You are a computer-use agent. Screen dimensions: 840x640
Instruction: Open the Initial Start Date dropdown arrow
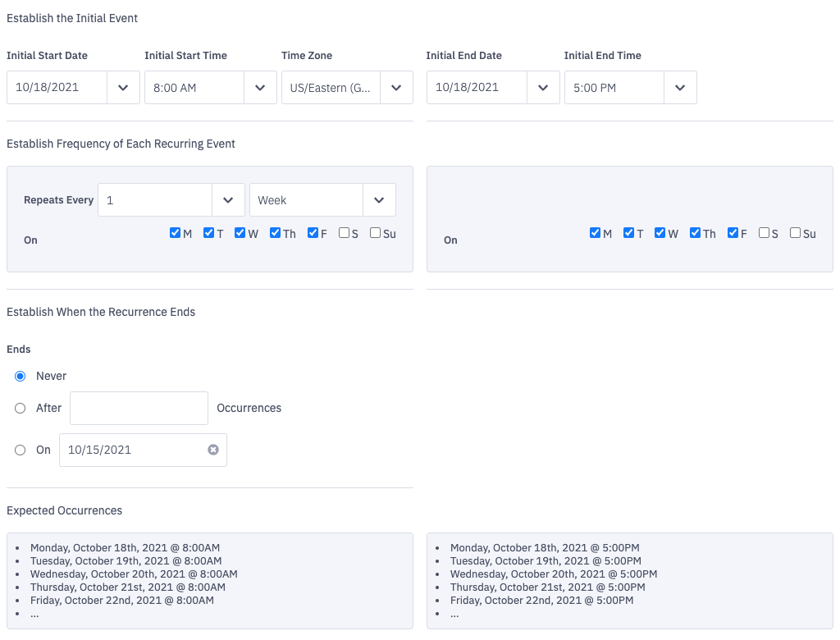(x=123, y=88)
